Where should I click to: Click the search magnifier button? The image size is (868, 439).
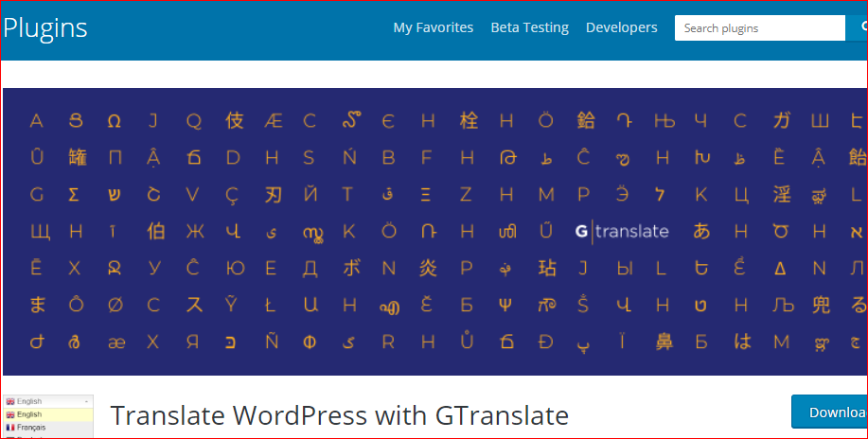click(858, 27)
